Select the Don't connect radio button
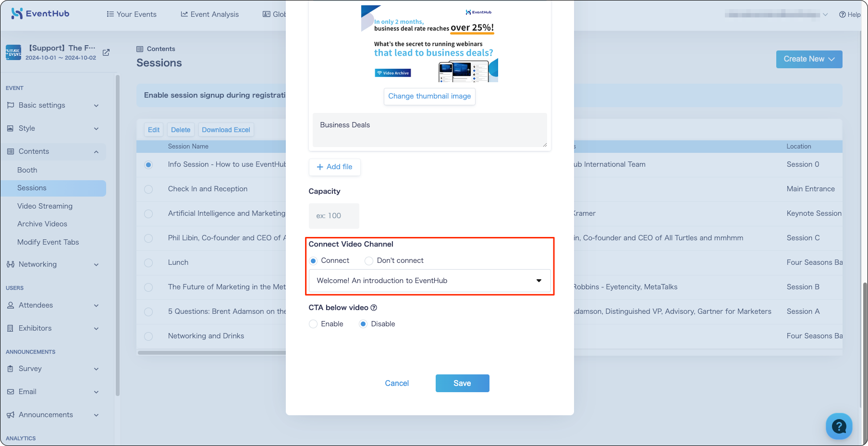Viewport: 868px width, 446px height. (x=369, y=261)
